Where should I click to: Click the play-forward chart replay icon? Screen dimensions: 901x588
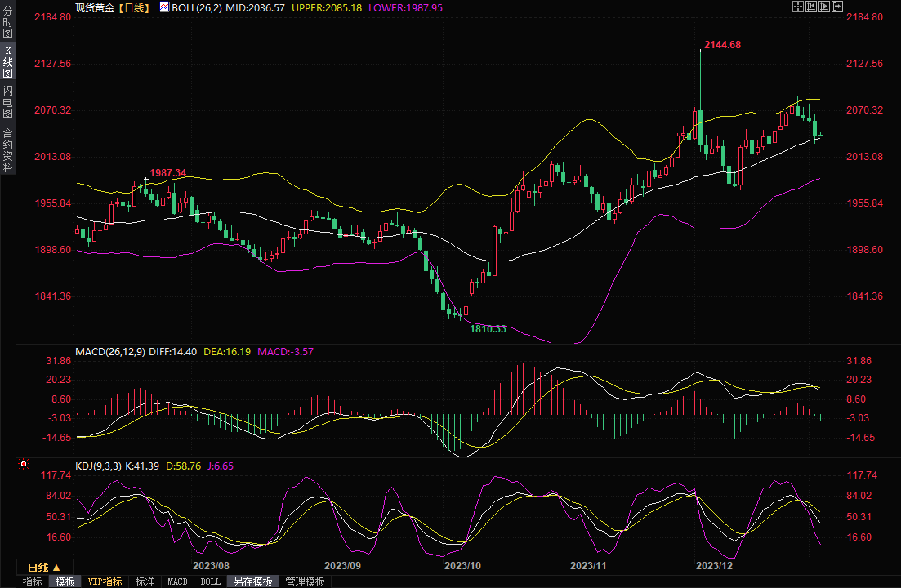coord(823,7)
